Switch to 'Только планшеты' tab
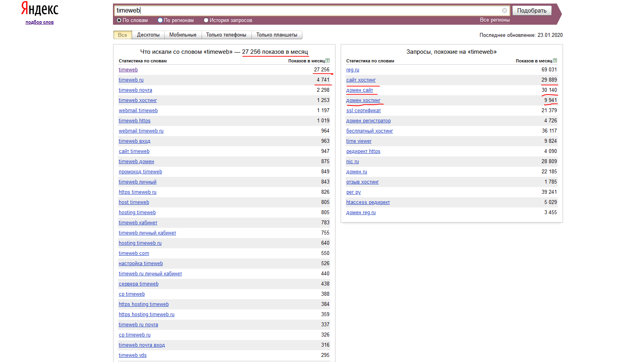The image size is (644, 362). 277,35
